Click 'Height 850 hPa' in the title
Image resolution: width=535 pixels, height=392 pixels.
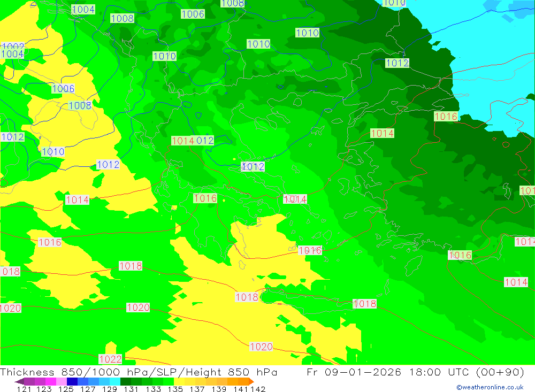point(231,372)
